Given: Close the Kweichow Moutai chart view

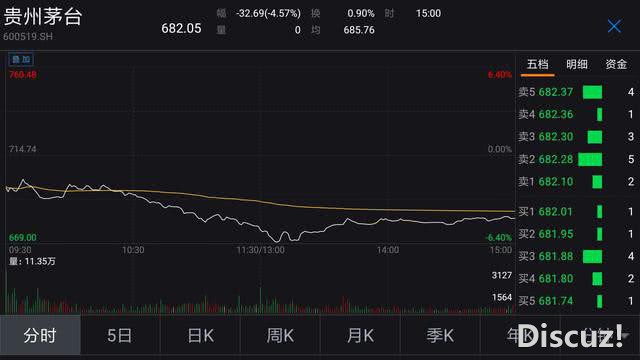Looking at the screenshot, I should [614, 26].
